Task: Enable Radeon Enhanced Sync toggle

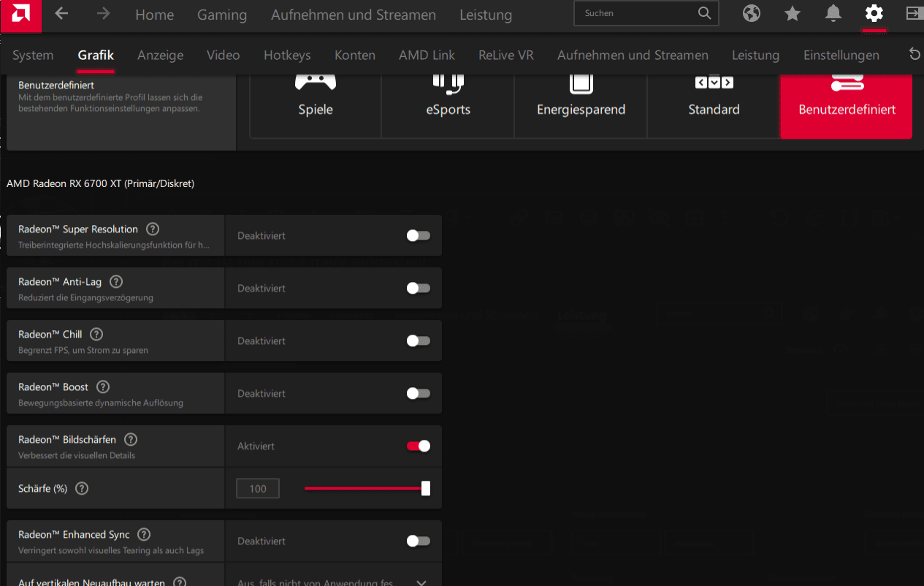Action: (x=419, y=541)
